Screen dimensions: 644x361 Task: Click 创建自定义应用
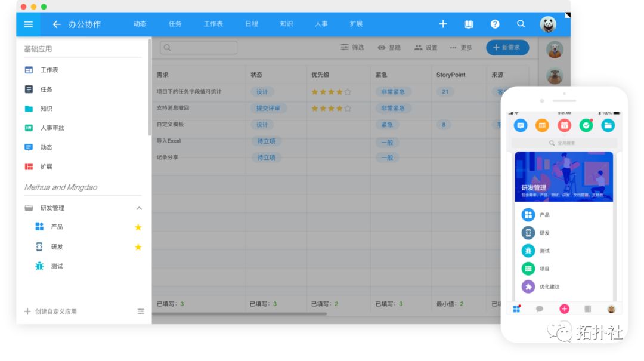point(56,311)
